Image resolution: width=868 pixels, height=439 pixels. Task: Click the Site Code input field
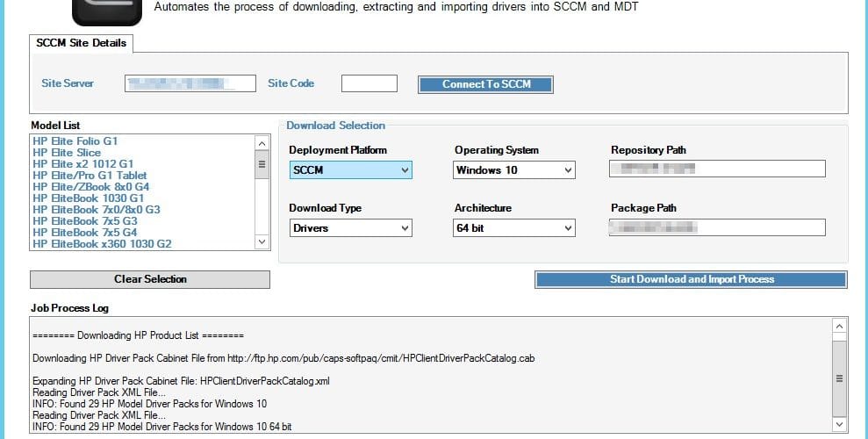[x=369, y=83]
